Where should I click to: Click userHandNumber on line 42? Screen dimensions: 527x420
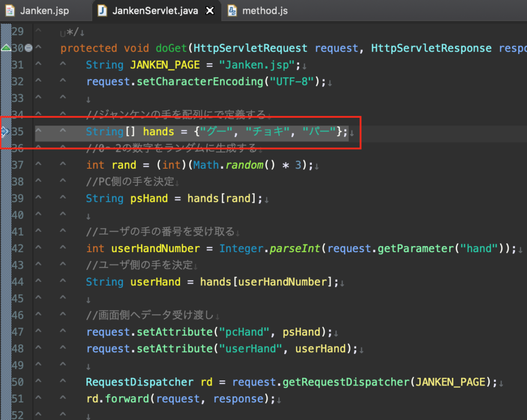[x=155, y=249]
